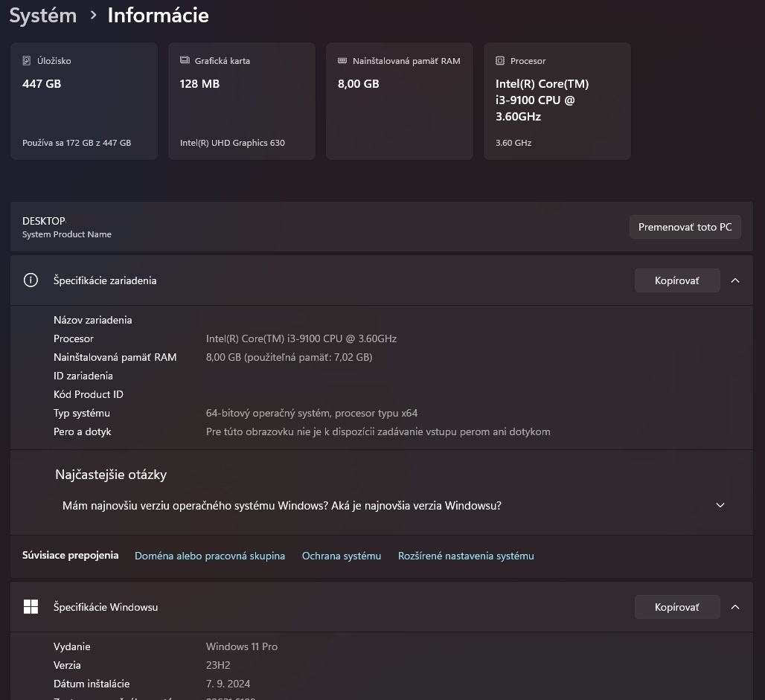Screen dimensions: 765x700
Task: Collapse the Špecifikácie zariadenia section chevron
Action: [x=735, y=280]
